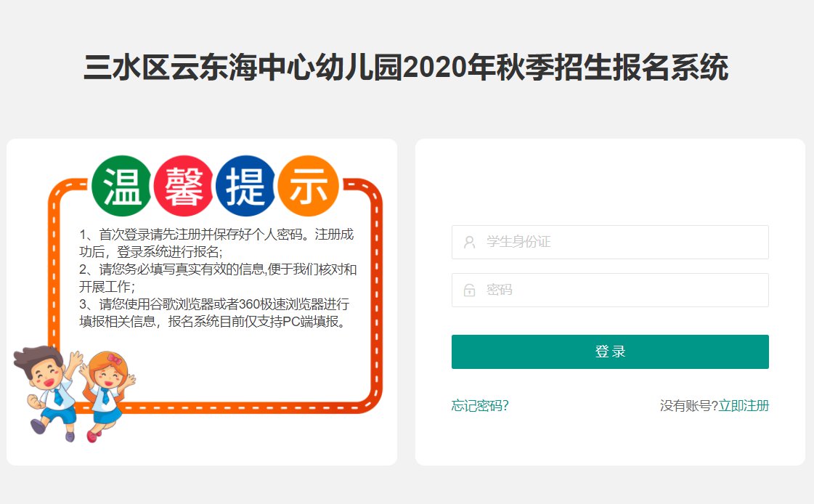Open the 立即注册 registration link
The width and height of the screenshot is (814, 504).
(x=744, y=406)
